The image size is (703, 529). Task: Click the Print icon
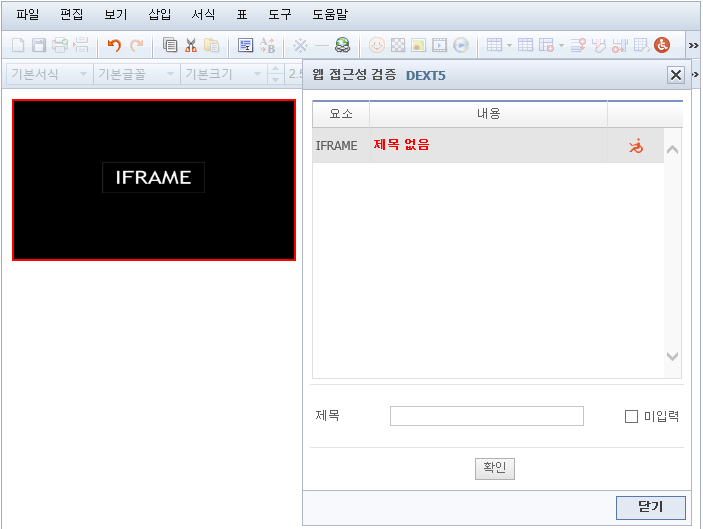pos(60,45)
